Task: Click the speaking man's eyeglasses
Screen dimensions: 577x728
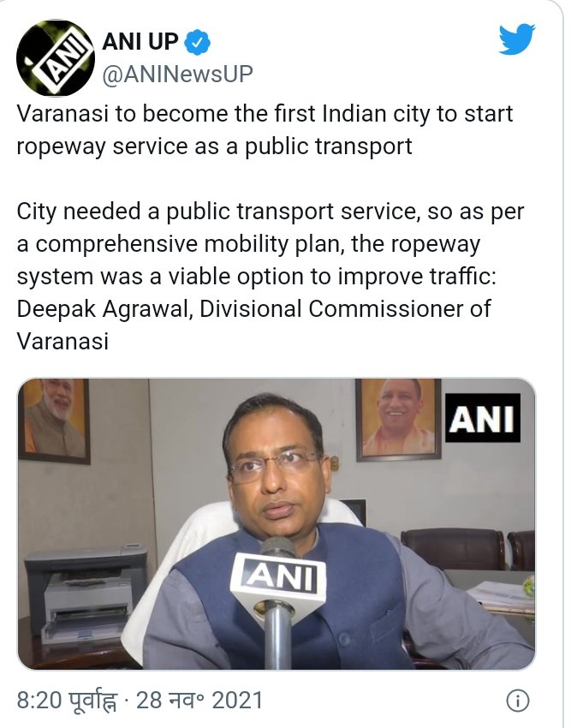Action: [275, 465]
